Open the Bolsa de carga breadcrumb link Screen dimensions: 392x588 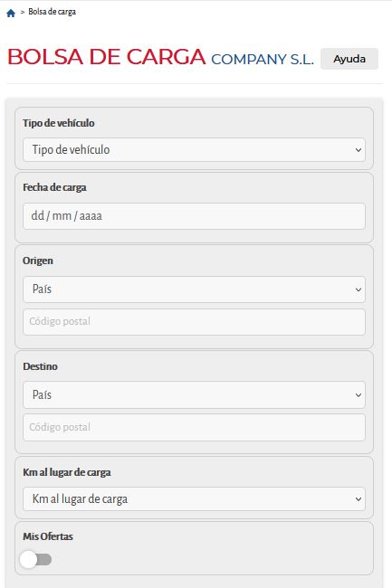pos(53,12)
